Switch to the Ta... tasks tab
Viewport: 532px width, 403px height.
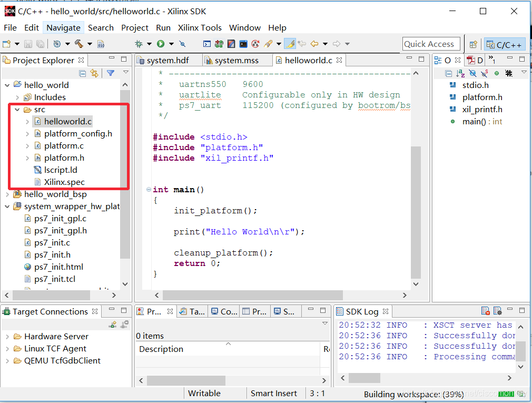pos(192,311)
